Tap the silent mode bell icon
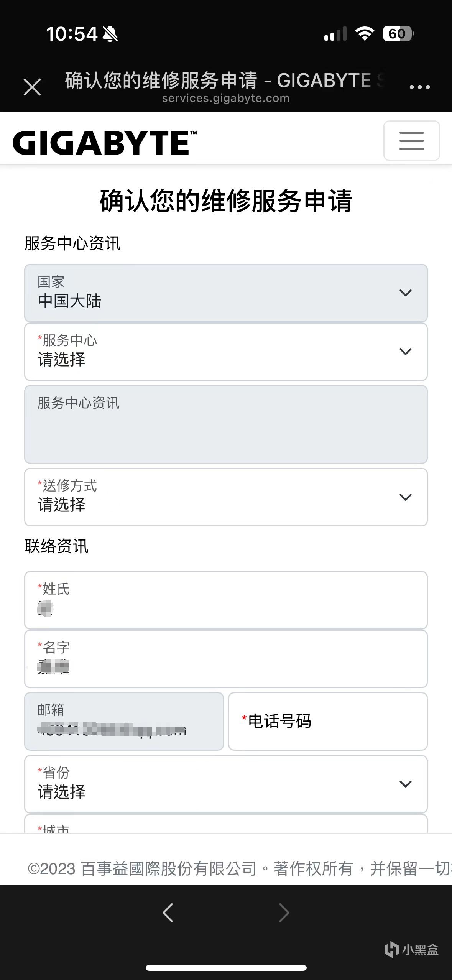Image resolution: width=452 pixels, height=980 pixels. [x=110, y=34]
